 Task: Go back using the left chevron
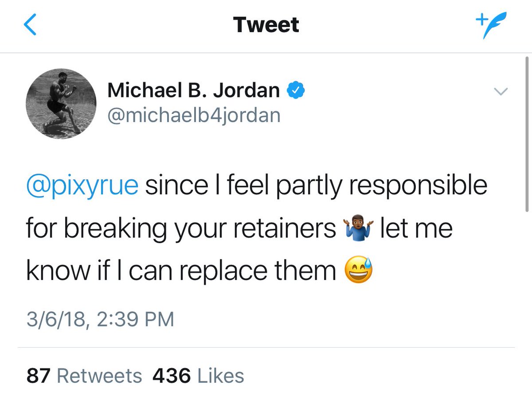(30, 26)
